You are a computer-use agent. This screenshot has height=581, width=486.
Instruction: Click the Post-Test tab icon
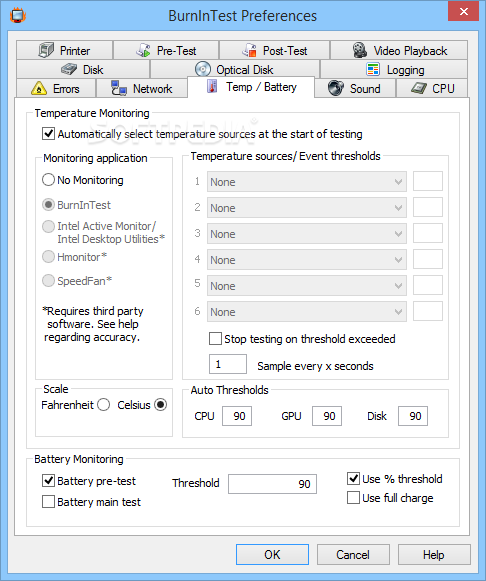[x=250, y=50]
